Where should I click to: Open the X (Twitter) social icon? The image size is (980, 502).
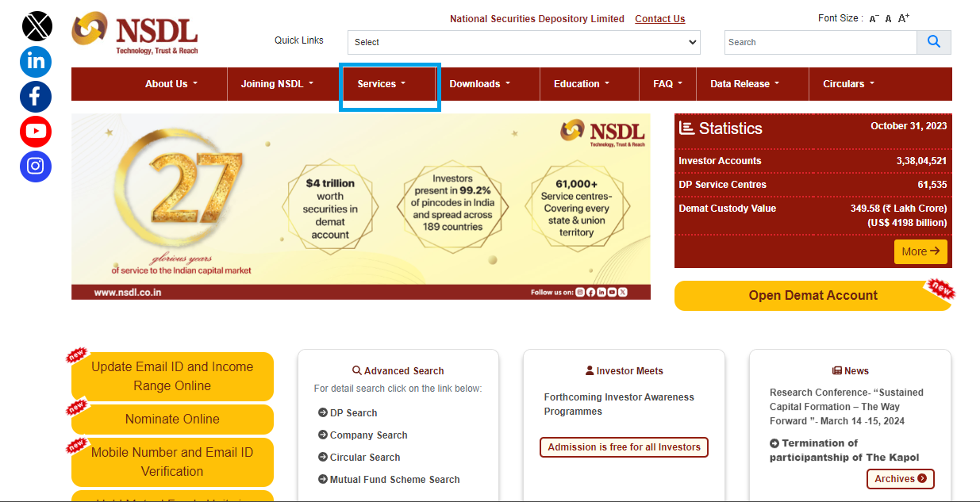click(37, 26)
